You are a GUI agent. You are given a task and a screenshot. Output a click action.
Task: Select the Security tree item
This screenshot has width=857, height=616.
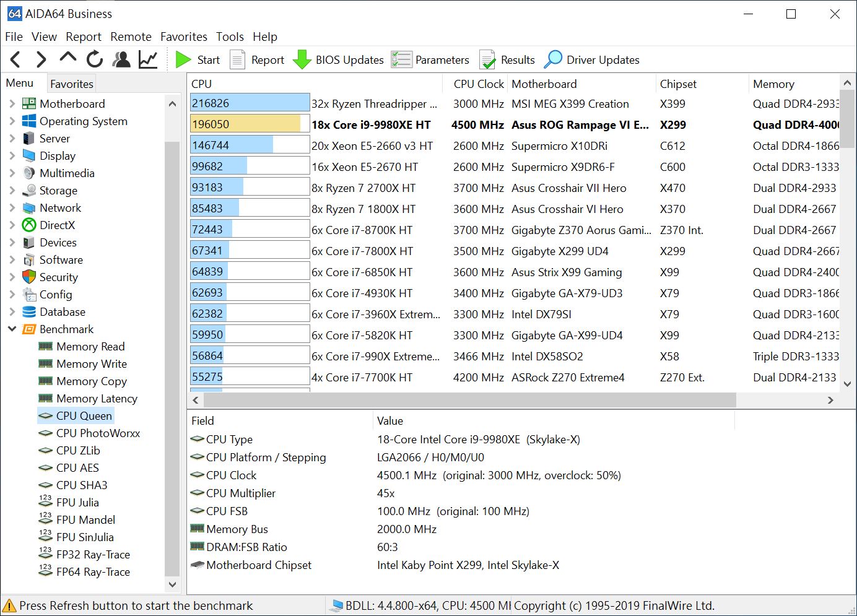click(59, 277)
